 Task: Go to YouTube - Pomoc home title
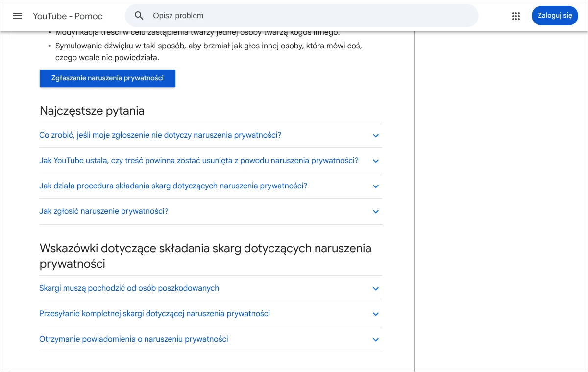(x=68, y=16)
